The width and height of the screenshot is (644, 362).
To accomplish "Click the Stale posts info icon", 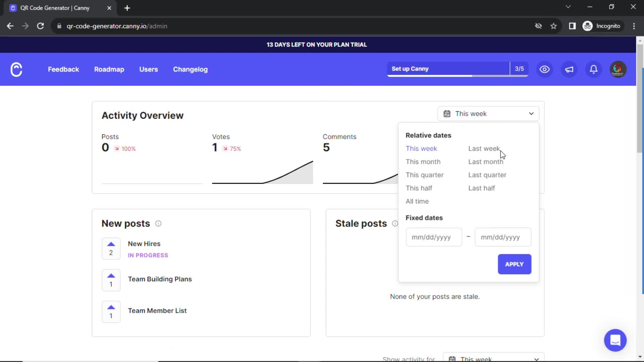I will (395, 224).
